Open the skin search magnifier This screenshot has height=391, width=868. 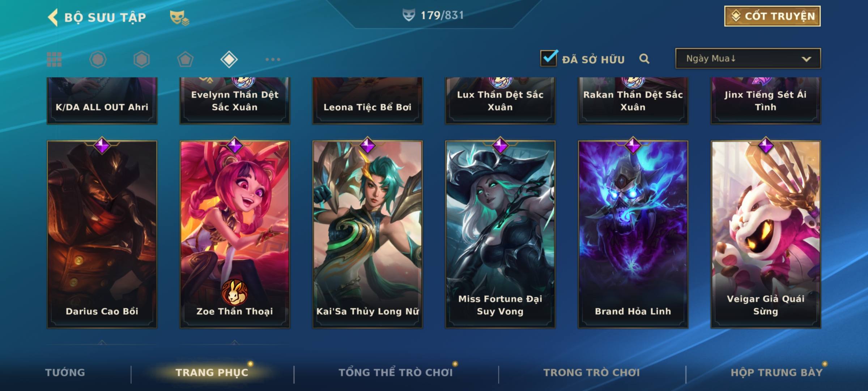tap(644, 59)
